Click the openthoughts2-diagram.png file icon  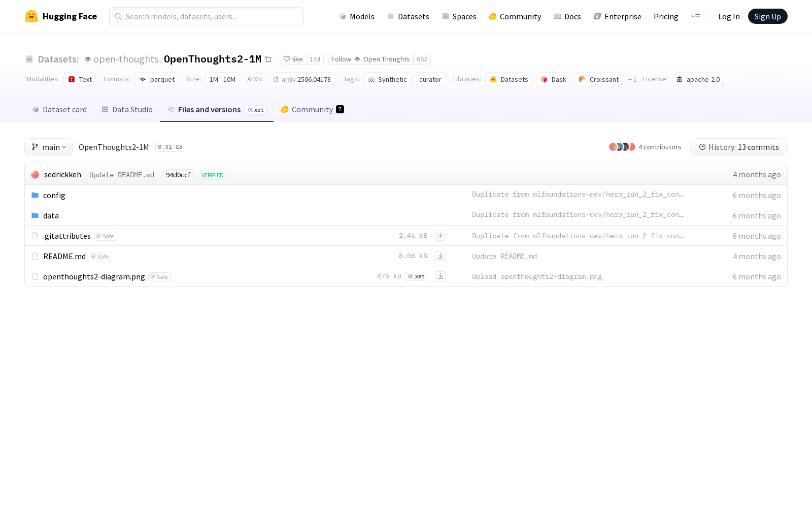pyautogui.click(x=35, y=276)
